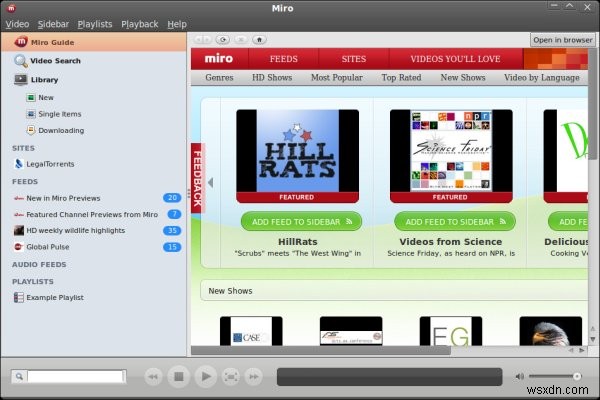600x400 pixels.
Task: Browse HD Shows
Action: point(272,78)
